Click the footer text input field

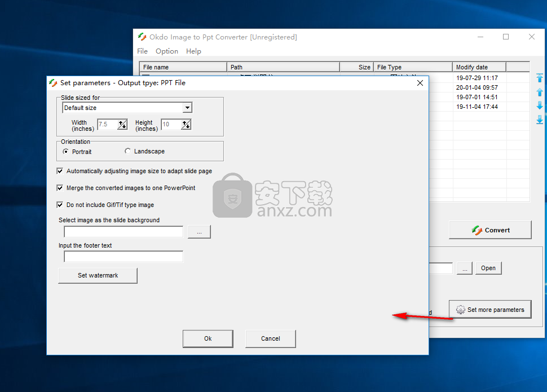(x=123, y=257)
